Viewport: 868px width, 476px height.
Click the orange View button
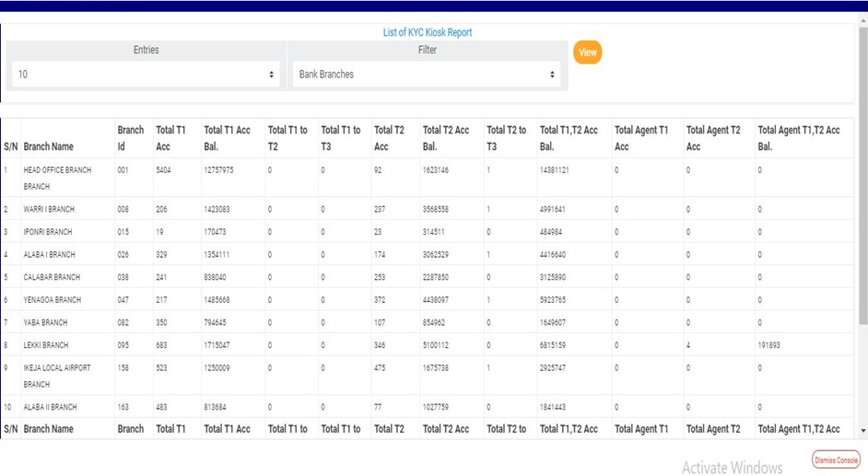587,52
